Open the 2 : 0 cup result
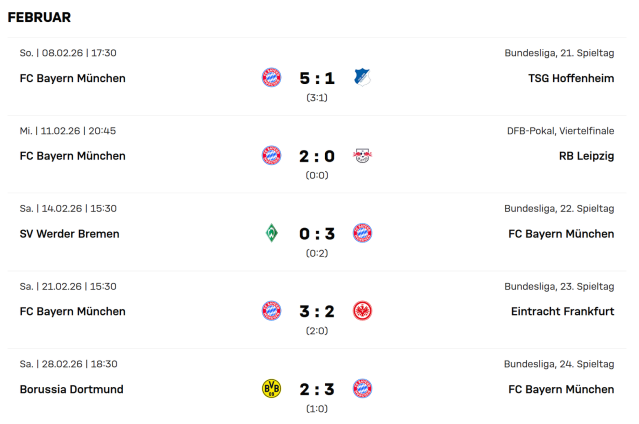The height and width of the screenshot is (424, 639). pos(317,156)
